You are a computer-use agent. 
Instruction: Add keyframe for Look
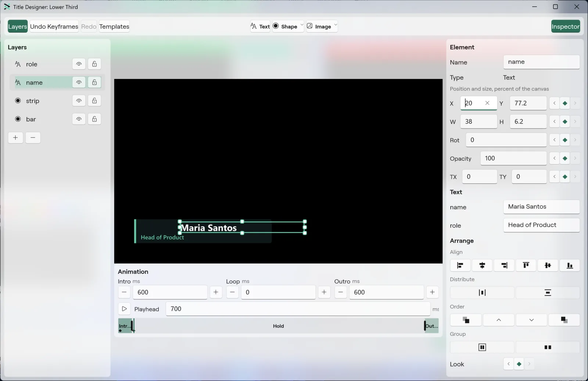point(519,364)
